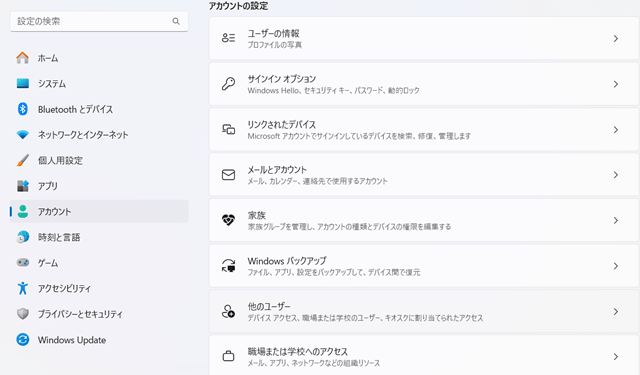Open the リンクされたデバイス title
The image size is (640, 375).
(282, 124)
